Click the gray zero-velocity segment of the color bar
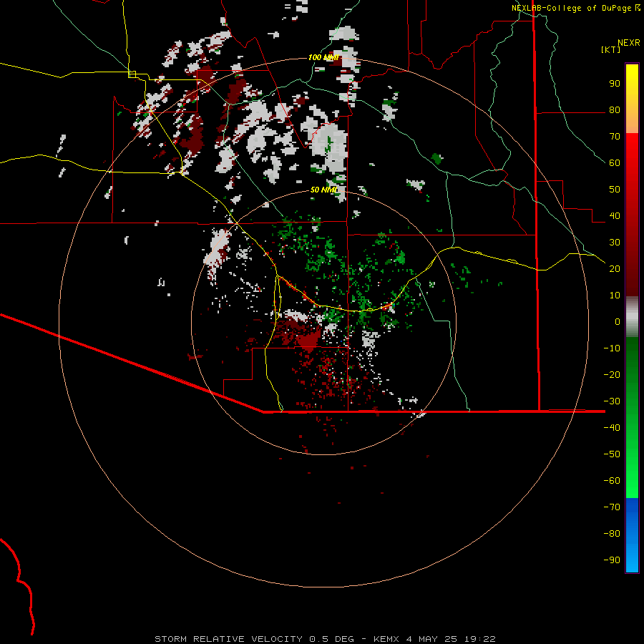The height and width of the screenshot is (644, 644). [632, 317]
